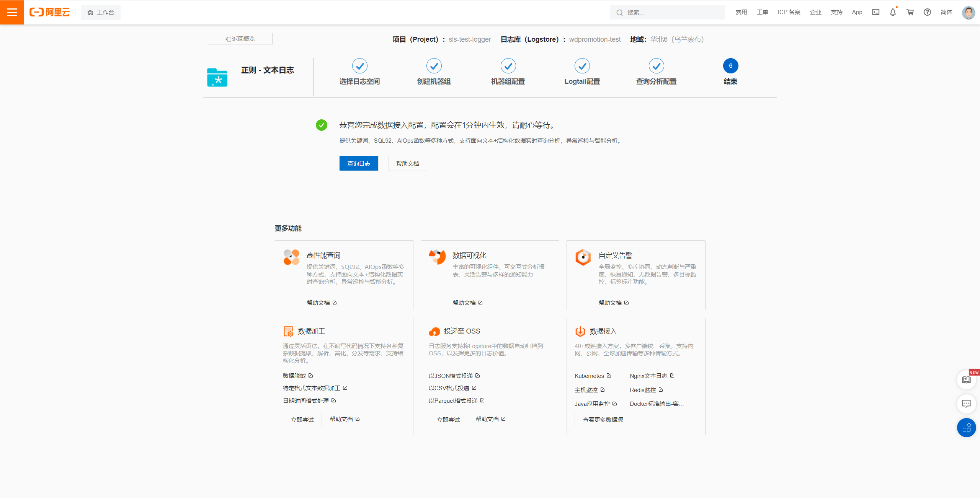Open the floating NEW documentation icon
Viewport: 980px width, 498px height.
[x=966, y=380]
